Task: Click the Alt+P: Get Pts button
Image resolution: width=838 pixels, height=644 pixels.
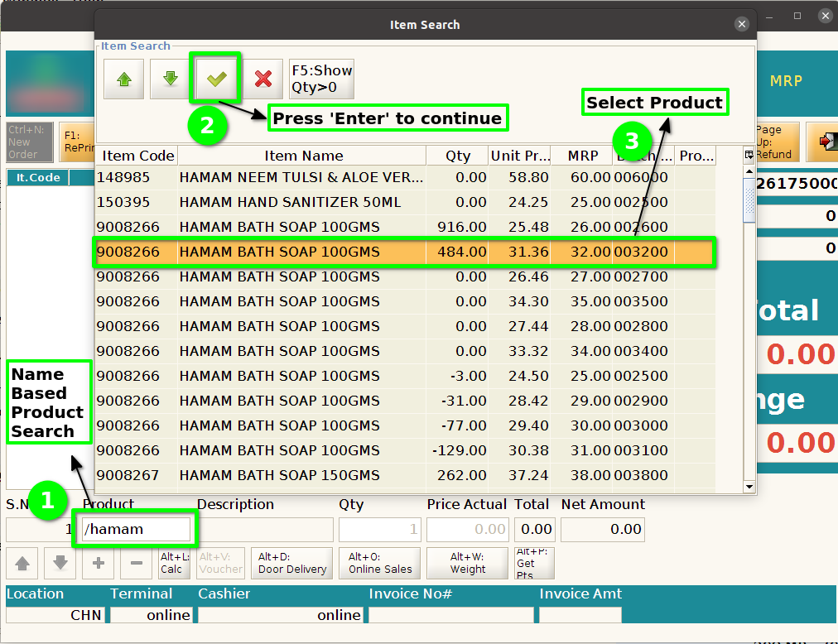Action: pyautogui.click(x=534, y=564)
